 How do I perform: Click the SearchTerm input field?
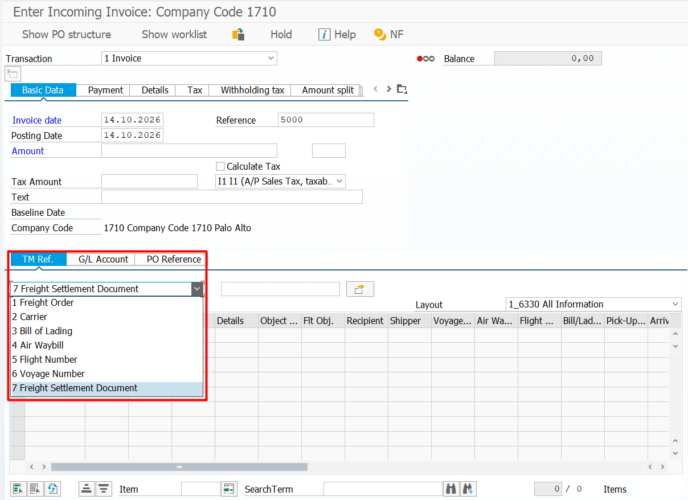[382, 489]
